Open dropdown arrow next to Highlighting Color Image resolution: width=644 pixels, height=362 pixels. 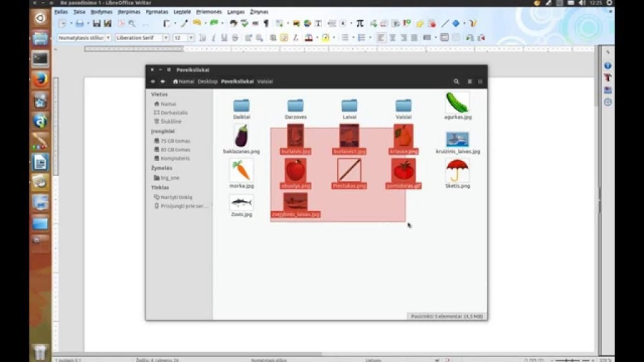[333, 38]
